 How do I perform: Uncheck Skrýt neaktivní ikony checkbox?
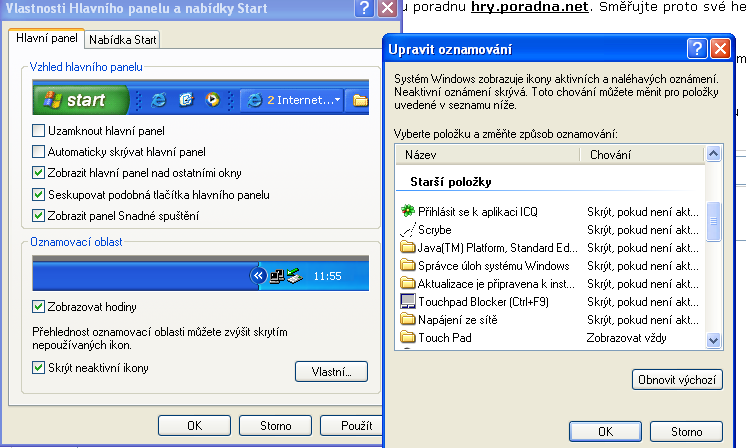[39, 368]
